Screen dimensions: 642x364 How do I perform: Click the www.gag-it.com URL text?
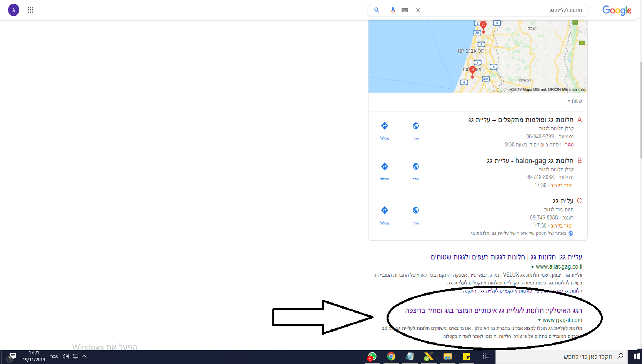point(562,320)
